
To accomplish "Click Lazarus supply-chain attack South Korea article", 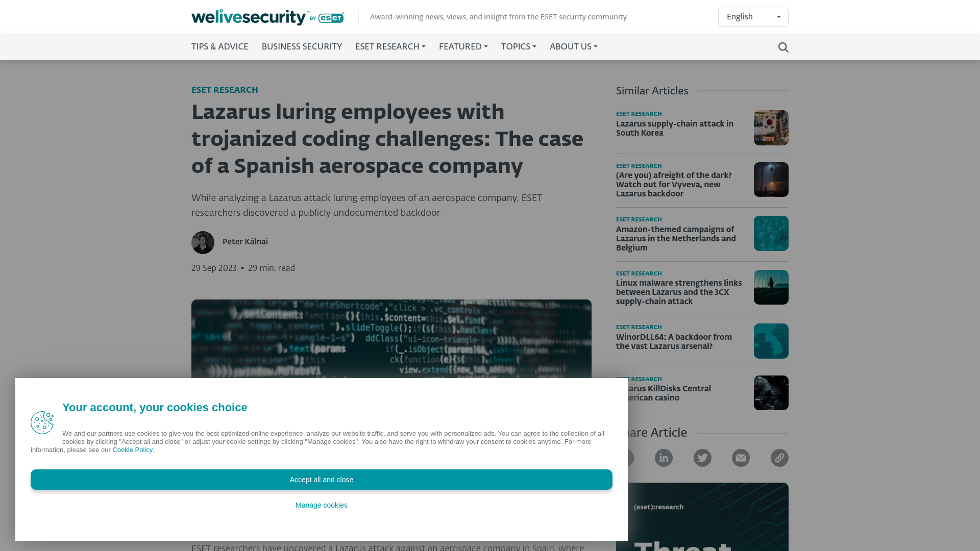I will tap(674, 129).
